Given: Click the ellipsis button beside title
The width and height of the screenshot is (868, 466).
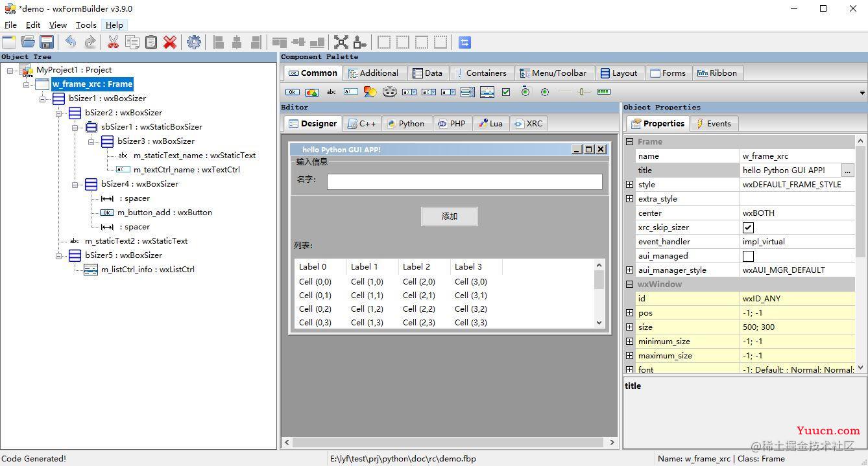Looking at the screenshot, I should coord(848,170).
